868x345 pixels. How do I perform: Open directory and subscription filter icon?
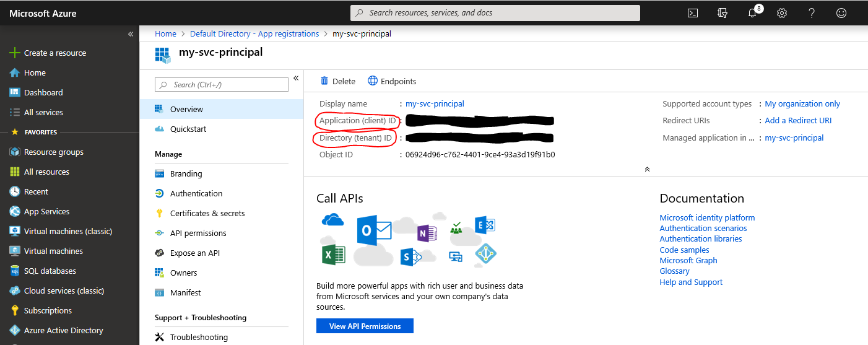[x=723, y=13]
